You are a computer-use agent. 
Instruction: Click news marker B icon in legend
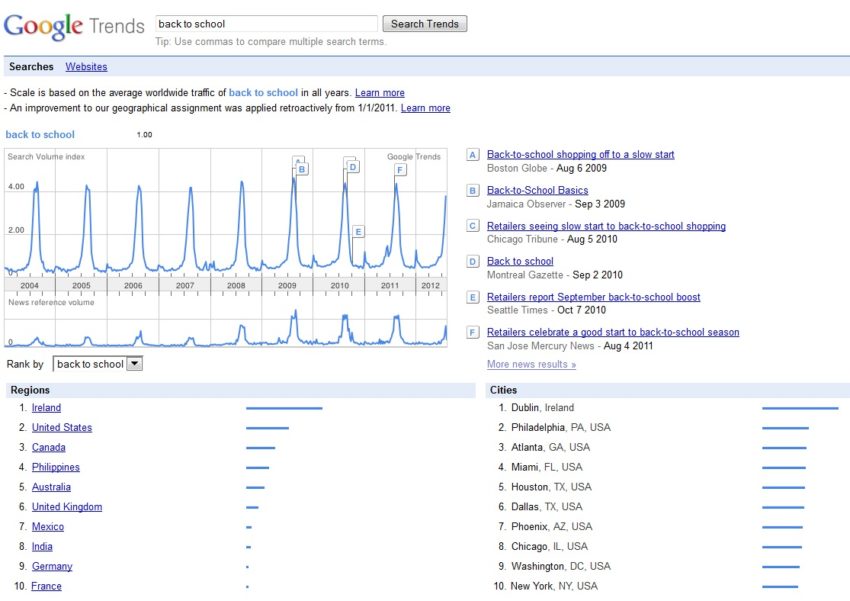(473, 191)
